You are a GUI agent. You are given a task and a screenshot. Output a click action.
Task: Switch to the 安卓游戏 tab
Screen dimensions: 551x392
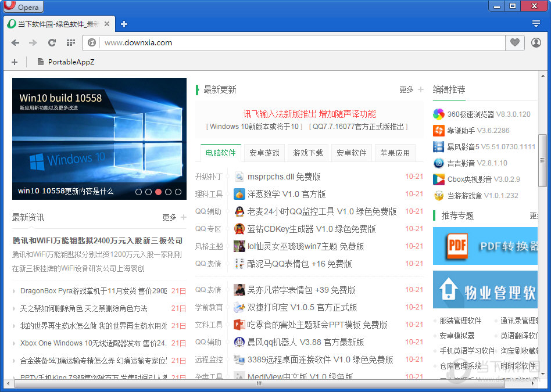264,153
